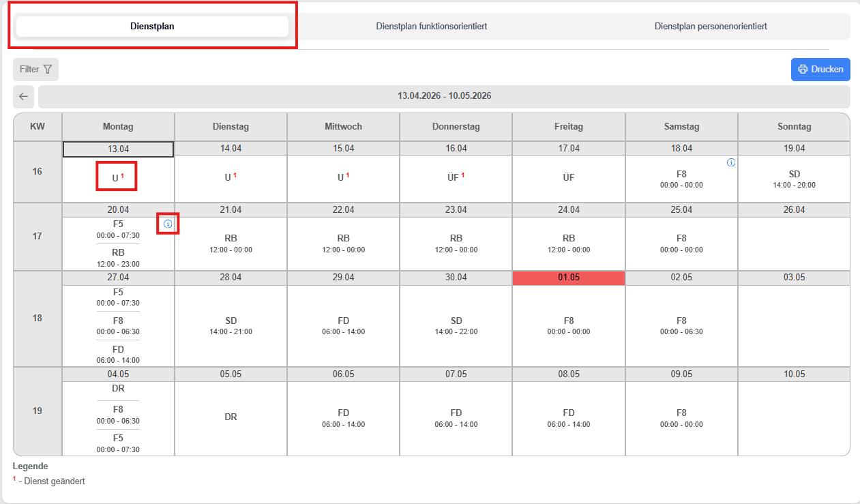Select the Dienstplan tab

click(152, 27)
